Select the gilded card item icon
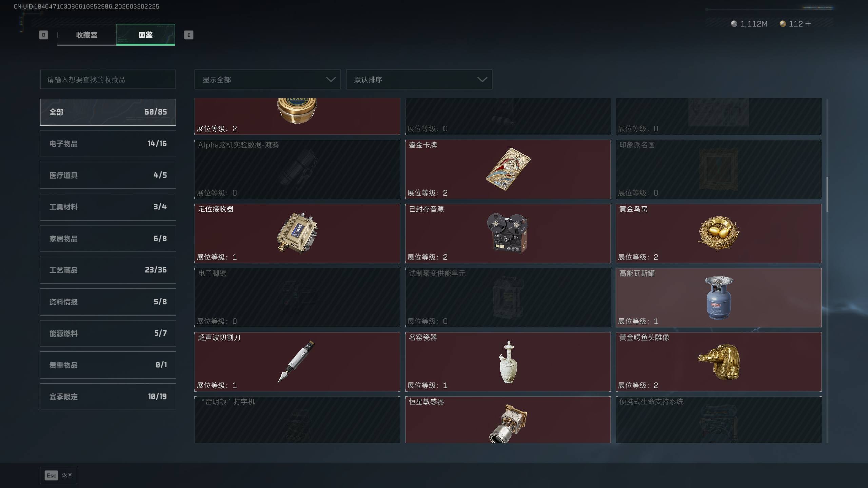 click(508, 169)
